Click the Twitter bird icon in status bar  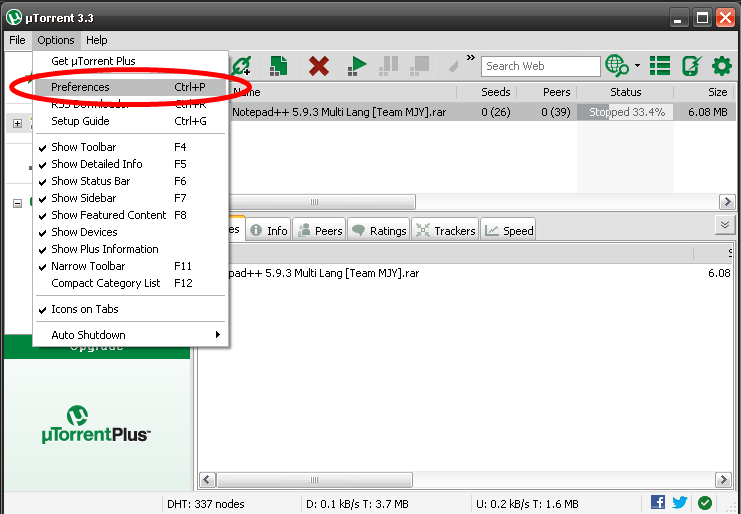click(680, 502)
